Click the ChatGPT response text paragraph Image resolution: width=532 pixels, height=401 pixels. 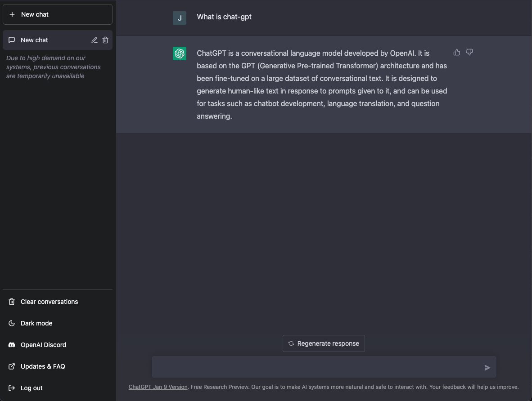click(x=322, y=85)
